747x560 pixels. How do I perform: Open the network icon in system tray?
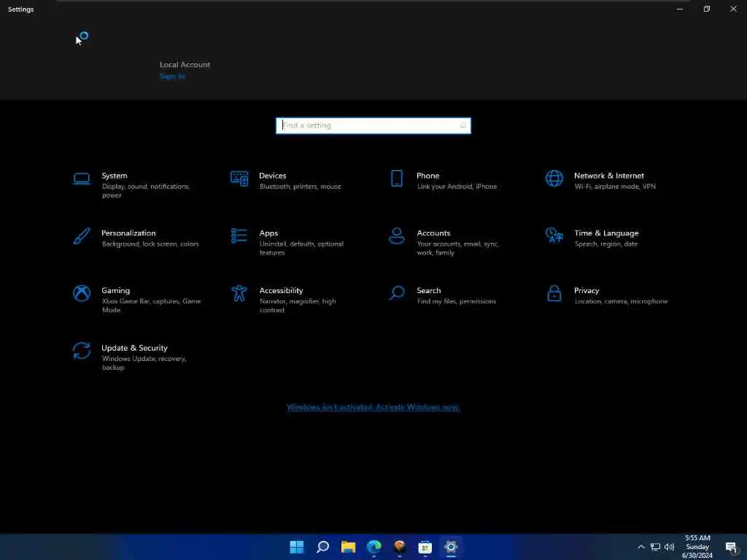click(656, 547)
